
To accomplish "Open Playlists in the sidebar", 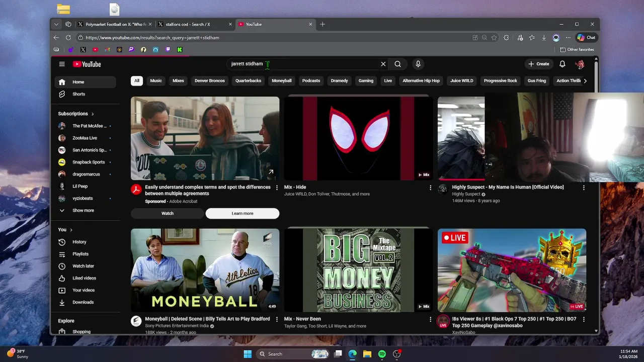I will (86, 254).
